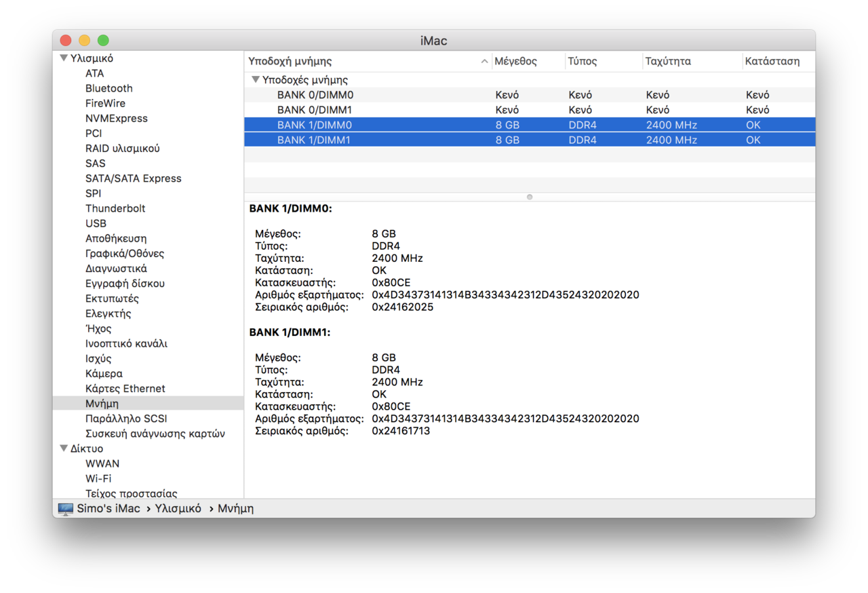Sort by Κατάσταση column header

778,61
